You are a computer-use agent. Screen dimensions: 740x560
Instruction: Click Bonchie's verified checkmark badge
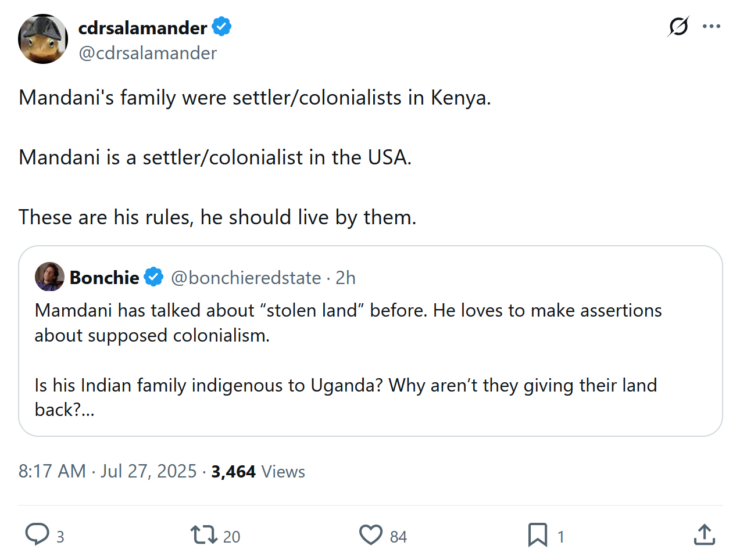click(x=153, y=278)
